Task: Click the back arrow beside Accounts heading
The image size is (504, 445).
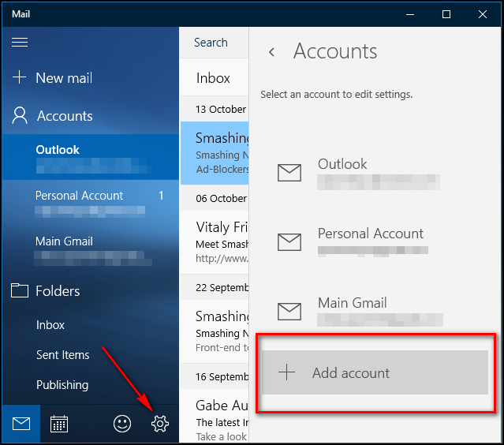Action: (x=272, y=52)
